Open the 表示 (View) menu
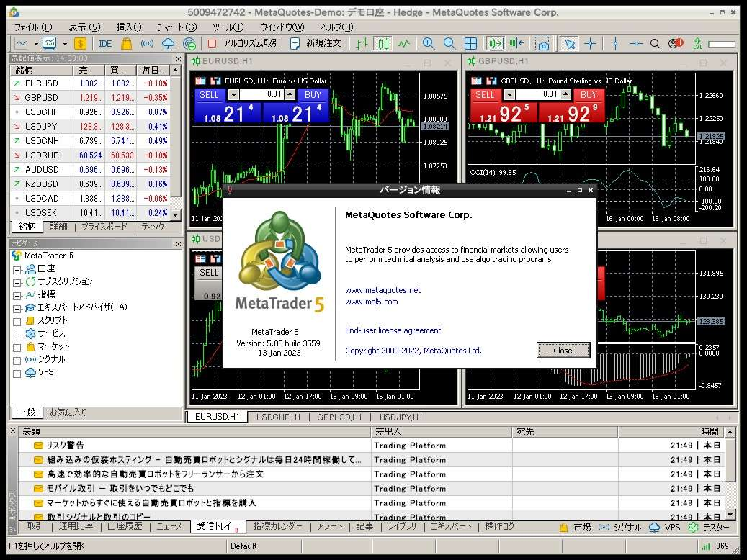The height and width of the screenshot is (560, 747). [85, 27]
